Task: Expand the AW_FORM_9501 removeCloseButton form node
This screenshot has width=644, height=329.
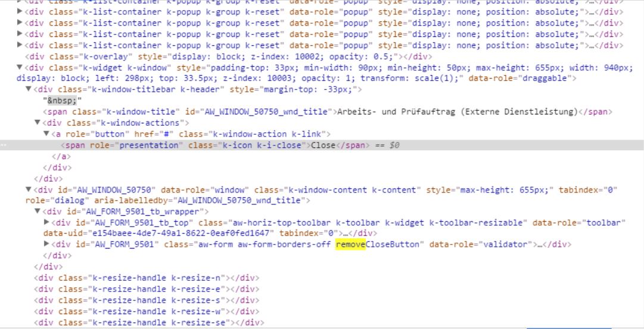Action: [46, 244]
